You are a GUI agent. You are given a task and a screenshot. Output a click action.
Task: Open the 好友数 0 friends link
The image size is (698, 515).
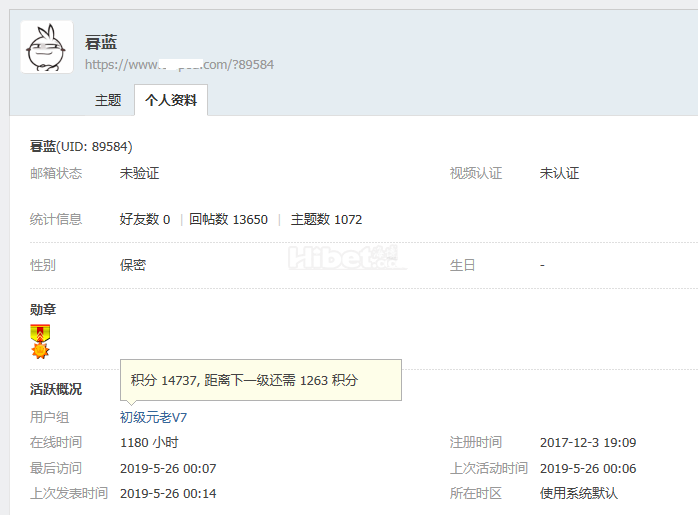[x=145, y=219]
